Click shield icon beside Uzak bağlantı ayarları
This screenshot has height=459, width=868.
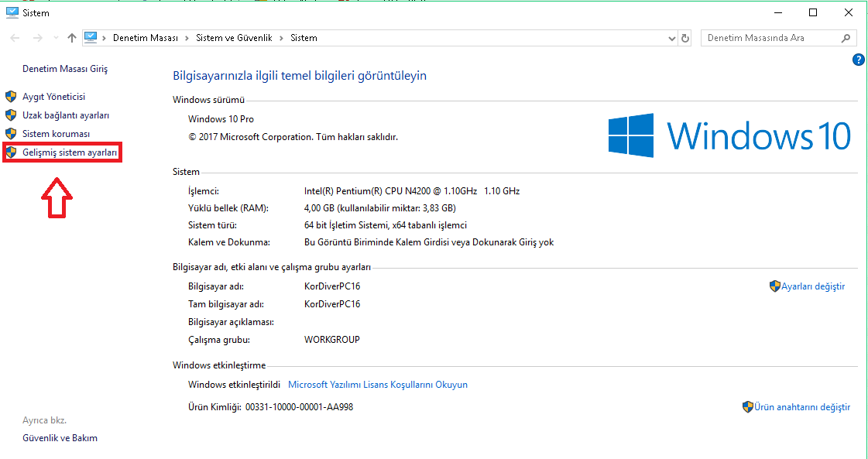11,115
